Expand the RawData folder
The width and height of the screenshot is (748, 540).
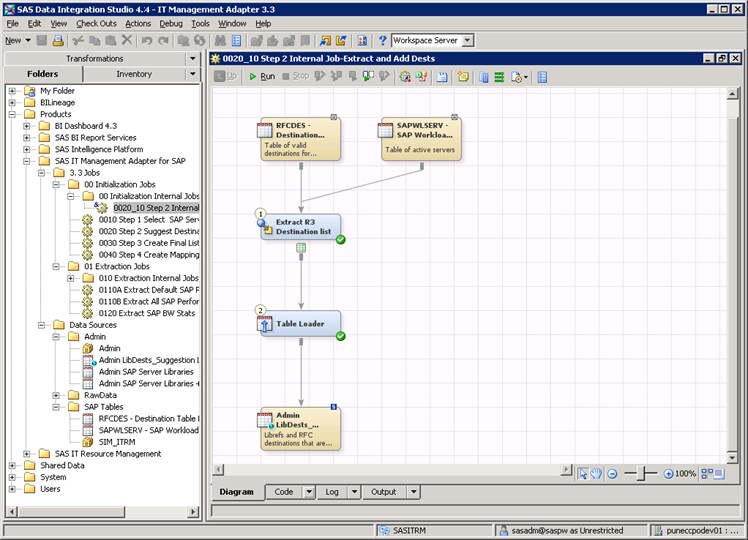(x=56, y=395)
